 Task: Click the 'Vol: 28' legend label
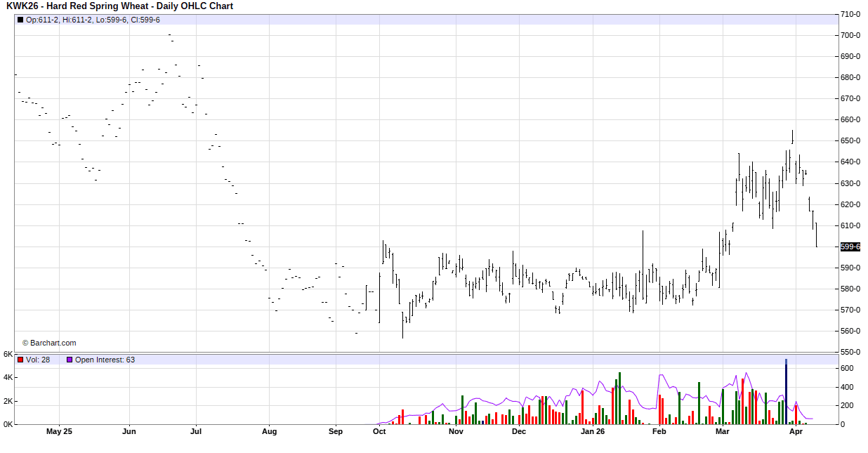pos(38,360)
